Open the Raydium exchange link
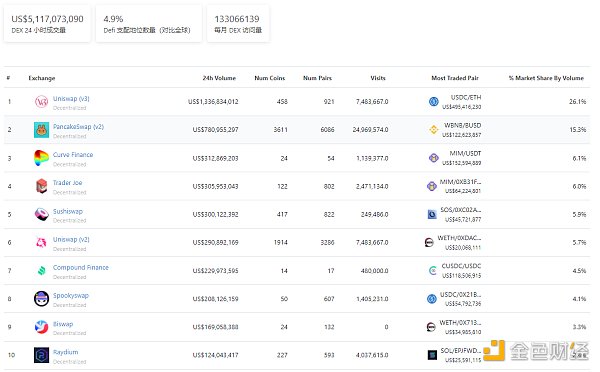The height and width of the screenshot is (372, 600). (x=65, y=352)
